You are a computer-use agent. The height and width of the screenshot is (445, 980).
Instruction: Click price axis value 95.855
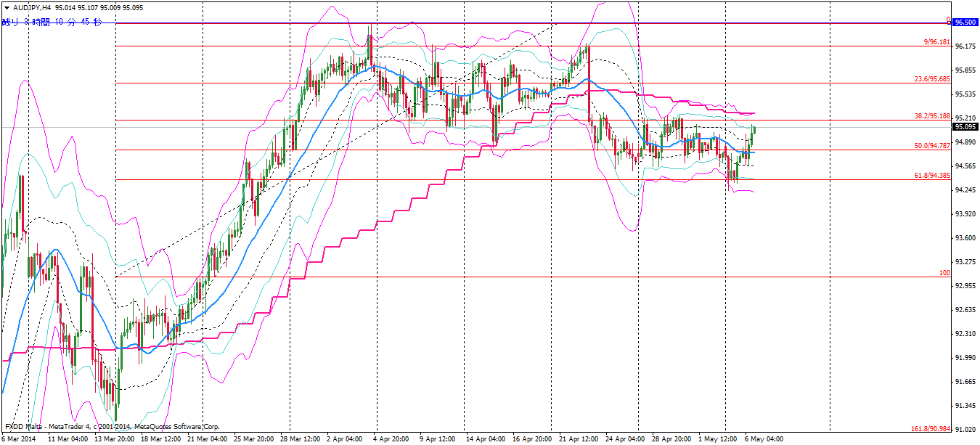click(965, 70)
